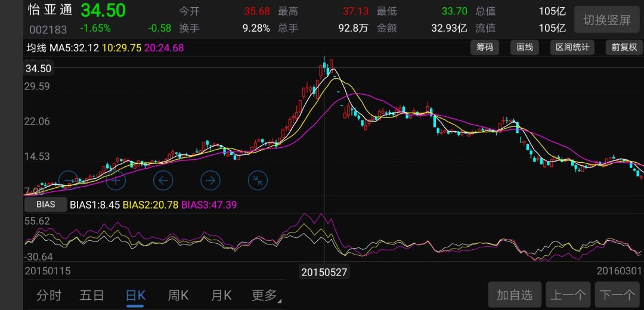Click the 20150527 crosshair date marker
Screen dimensions: 644x310
pos(324,272)
